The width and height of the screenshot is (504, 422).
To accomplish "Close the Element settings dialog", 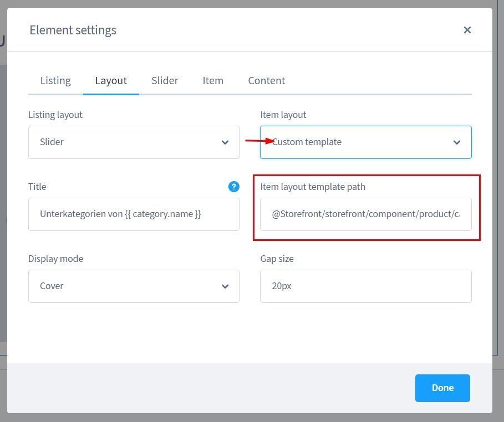I will pos(467,30).
